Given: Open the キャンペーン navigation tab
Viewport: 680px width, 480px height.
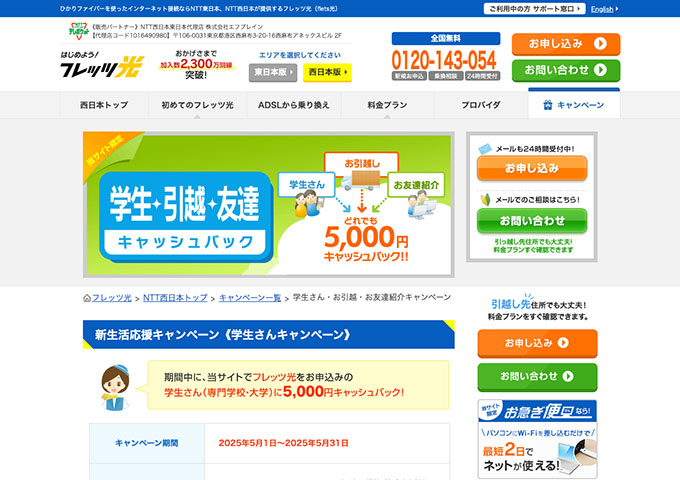Looking at the screenshot, I should click(574, 104).
